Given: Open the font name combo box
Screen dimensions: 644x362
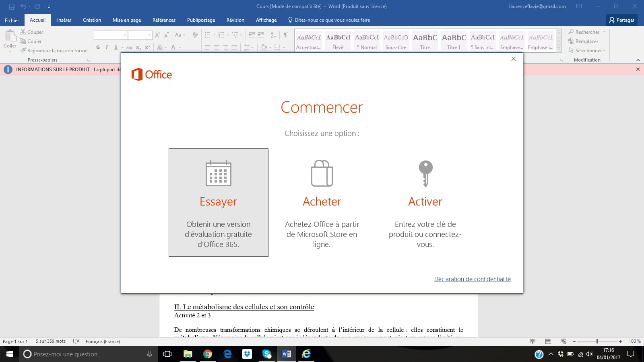Looking at the screenshot, I should tap(111, 35).
